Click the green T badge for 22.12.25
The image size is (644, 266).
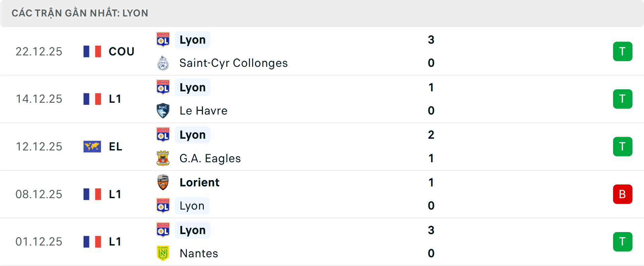pyautogui.click(x=623, y=51)
